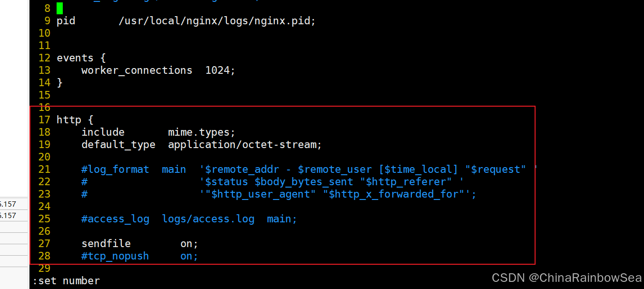The image size is (644, 289).
Task: Place cursor on the sendfile directive
Action: [x=106, y=244]
